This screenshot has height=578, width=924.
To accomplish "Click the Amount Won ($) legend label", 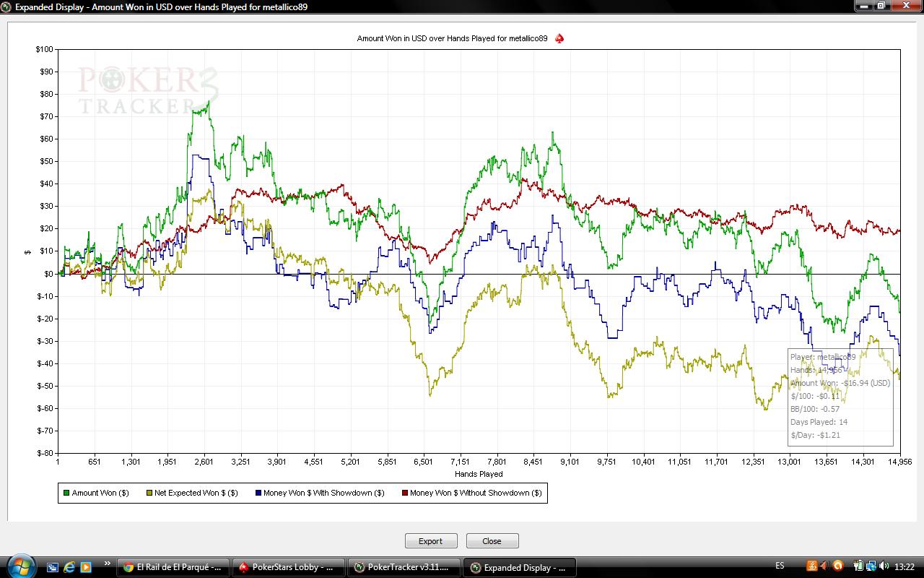I will [100, 493].
